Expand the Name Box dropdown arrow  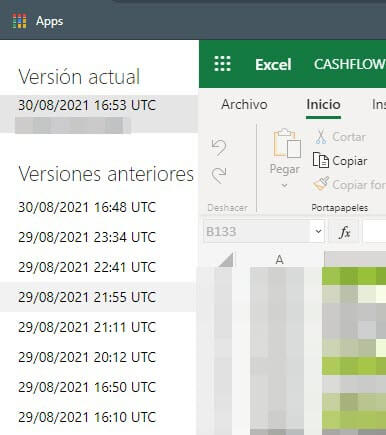[318, 231]
